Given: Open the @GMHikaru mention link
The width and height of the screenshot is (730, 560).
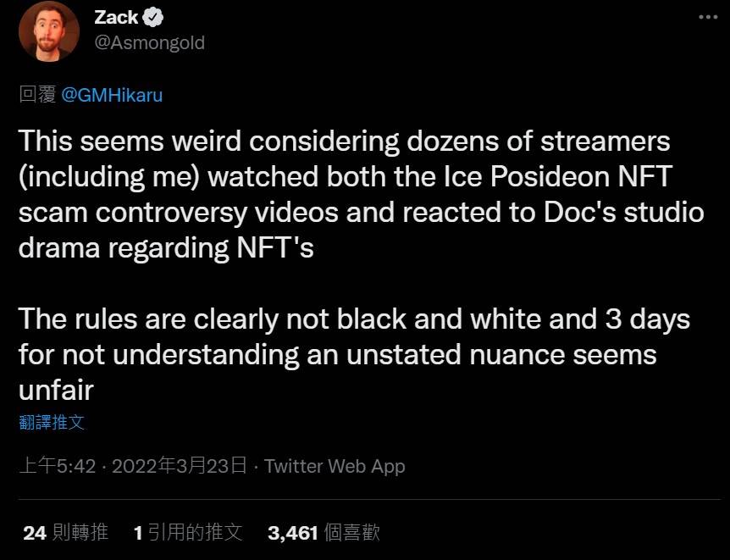Looking at the screenshot, I should pos(112,95).
